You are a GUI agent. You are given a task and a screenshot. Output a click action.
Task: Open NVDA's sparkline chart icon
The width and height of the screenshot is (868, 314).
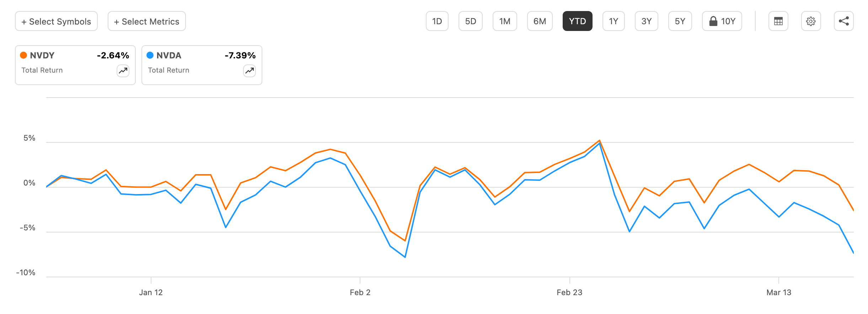coord(249,71)
